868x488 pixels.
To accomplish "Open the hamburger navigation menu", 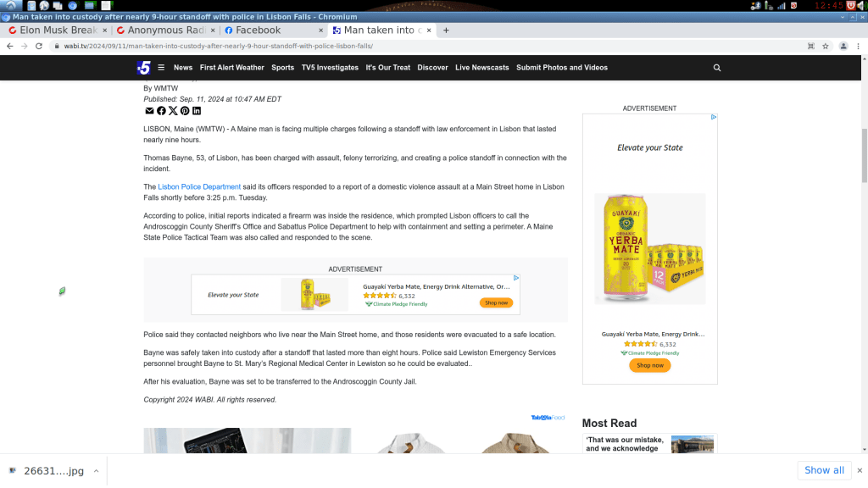I will [161, 68].
